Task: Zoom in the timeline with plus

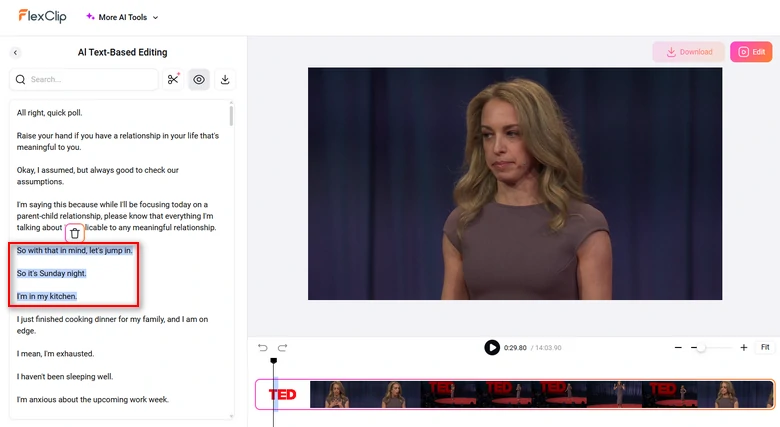Action: [x=744, y=347]
